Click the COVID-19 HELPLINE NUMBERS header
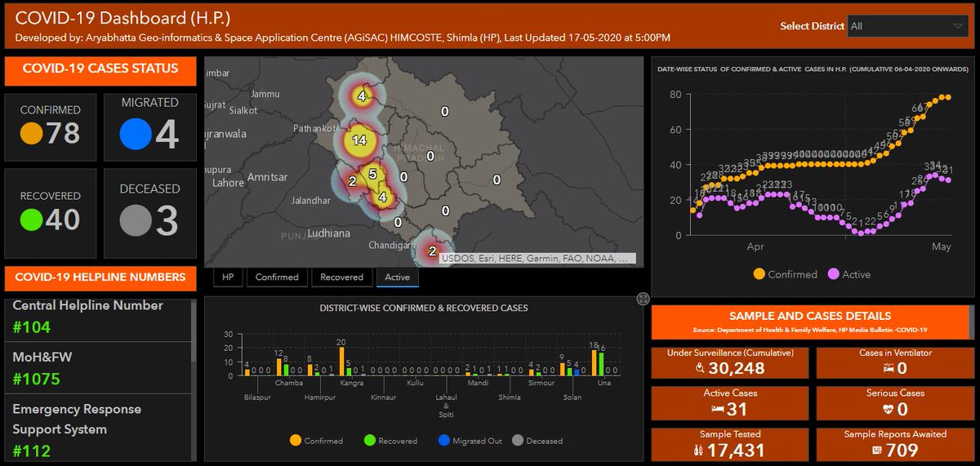 100,277
